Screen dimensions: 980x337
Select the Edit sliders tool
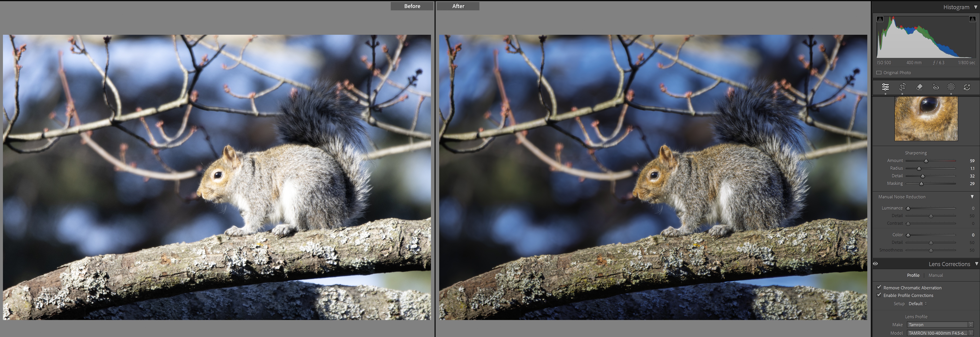[x=885, y=87]
